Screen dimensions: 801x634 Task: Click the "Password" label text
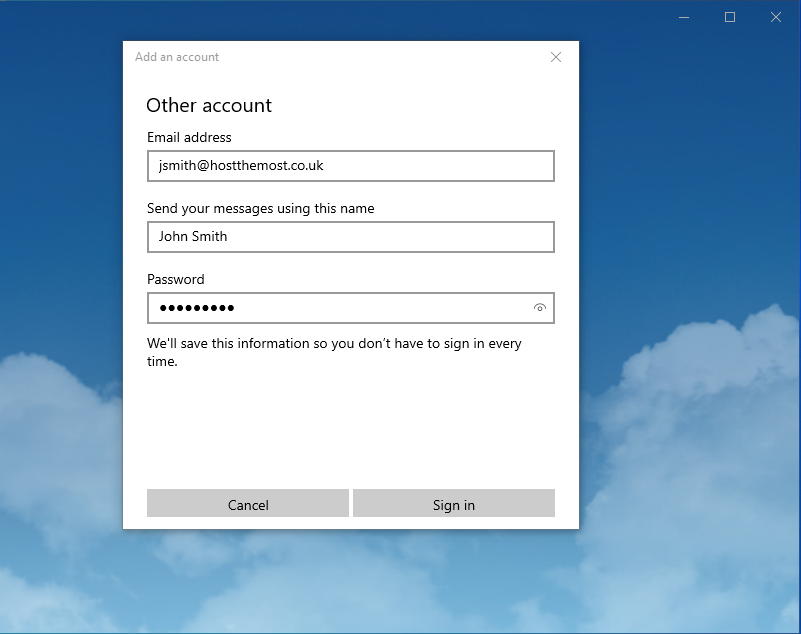[x=175, y=280]
